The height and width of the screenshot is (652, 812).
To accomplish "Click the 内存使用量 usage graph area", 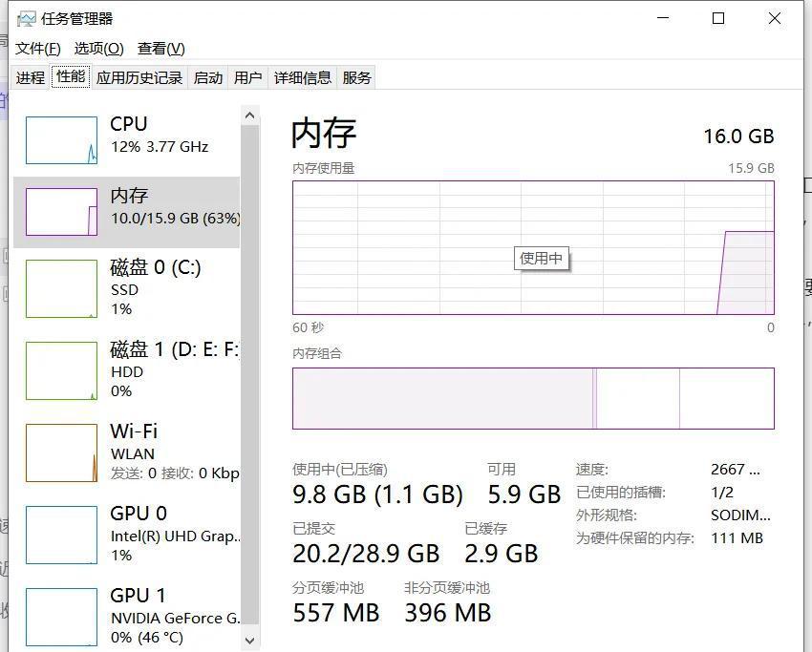I will click(x=533, y=247).
